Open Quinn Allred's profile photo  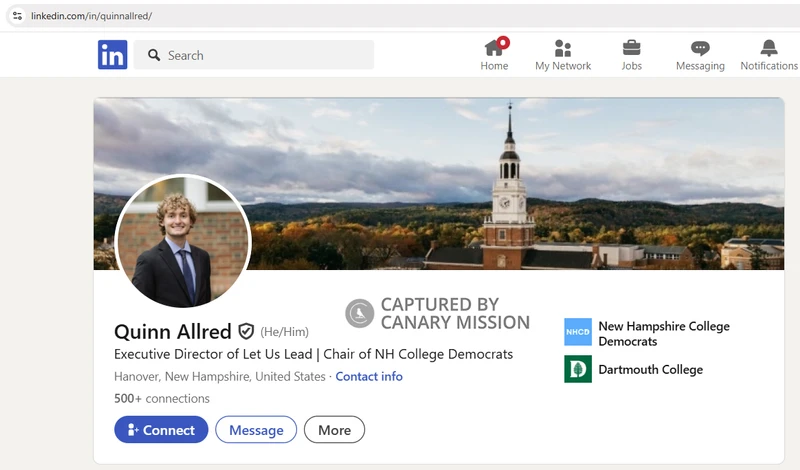pos(183,241)
